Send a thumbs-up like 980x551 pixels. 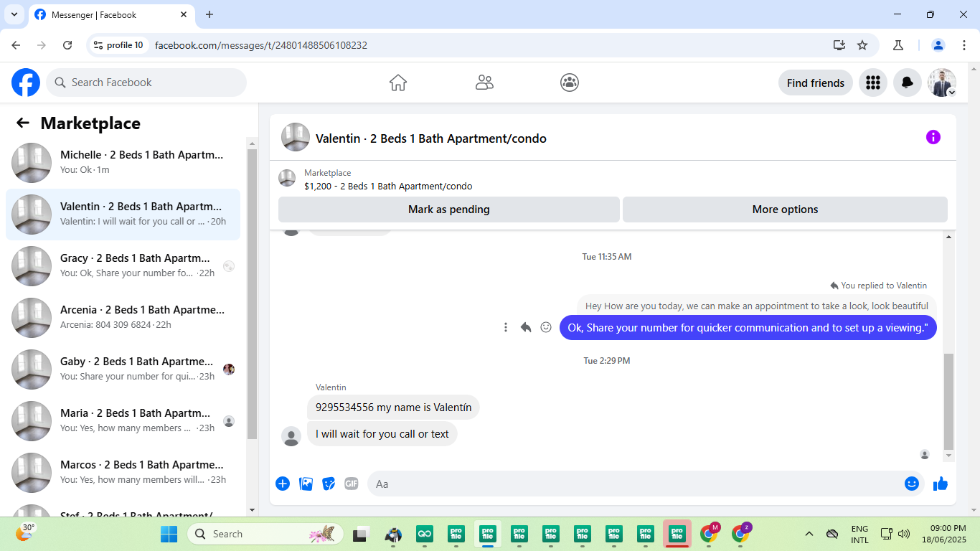click(941, 484)
